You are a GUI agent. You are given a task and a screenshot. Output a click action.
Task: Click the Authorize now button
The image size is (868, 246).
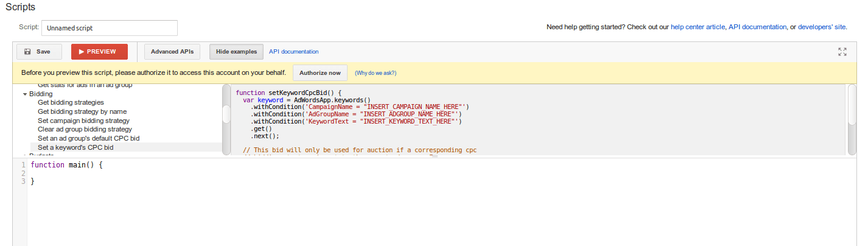pyautogui.click(x=320, y=72)
